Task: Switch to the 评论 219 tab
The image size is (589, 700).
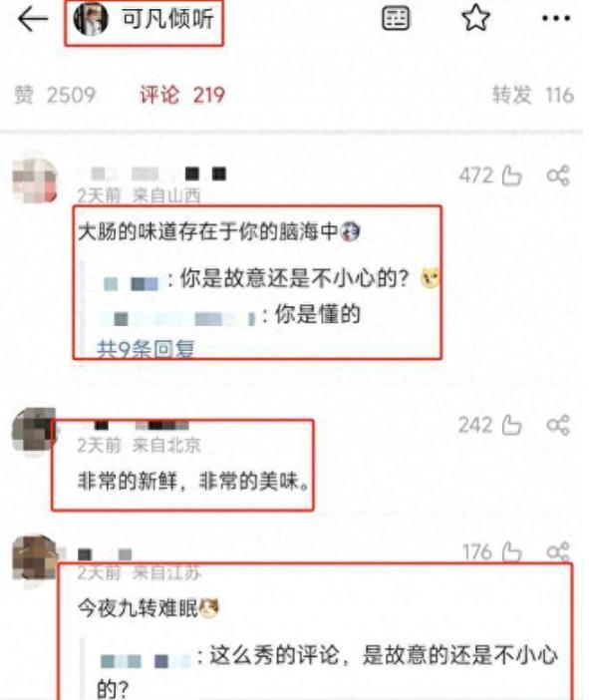Action: pos(182,95)
